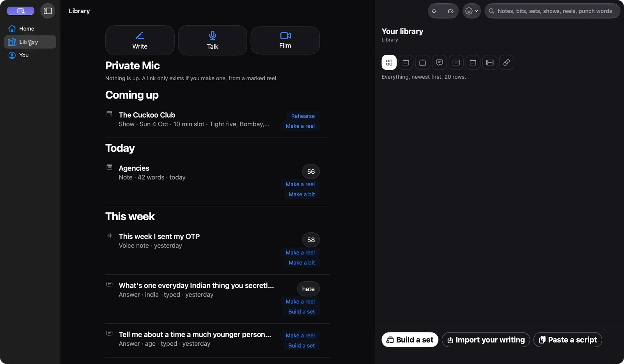Make a reel from much younger person answer

(x=300, y=336)
